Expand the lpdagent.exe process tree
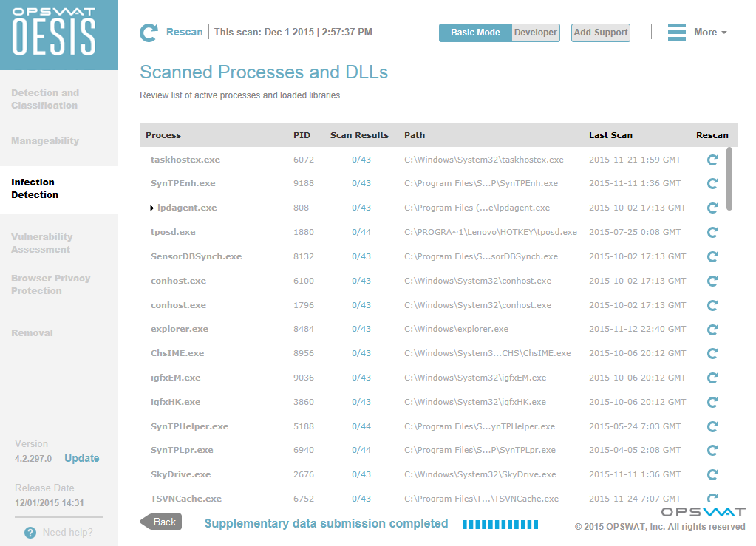Viewport: 756px width, 546px height. 152,208
